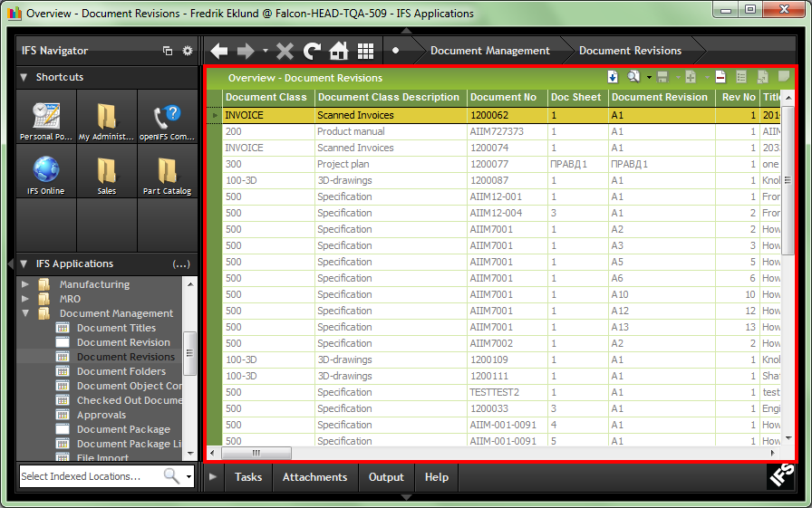The height and width of the screenshot is (508, 812).
Task: Open the grid view icon in toolbar
Action: [x=365, y=51]
